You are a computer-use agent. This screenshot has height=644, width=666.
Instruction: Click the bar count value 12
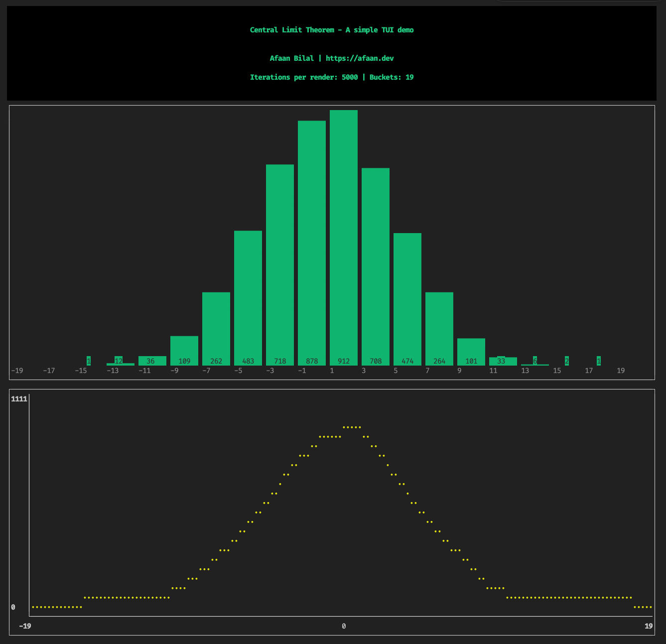(x=119, y=361)
